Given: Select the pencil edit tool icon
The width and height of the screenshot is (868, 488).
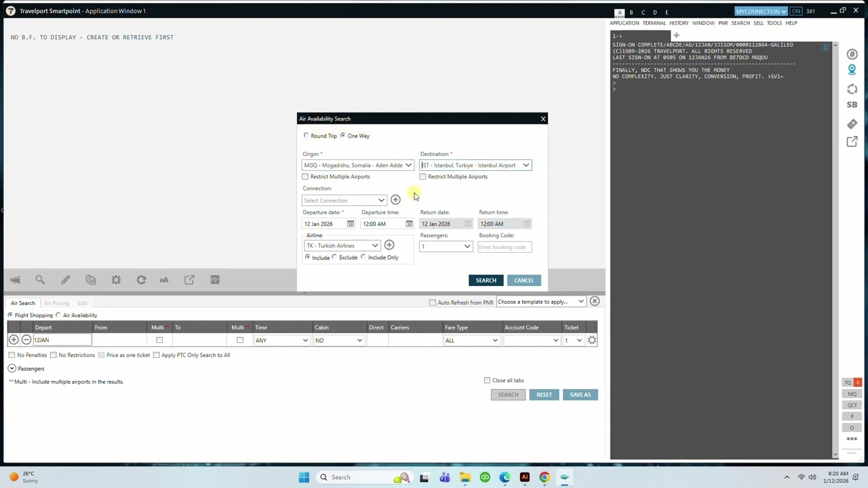Looking at the screenshot, I should (65, 279).
